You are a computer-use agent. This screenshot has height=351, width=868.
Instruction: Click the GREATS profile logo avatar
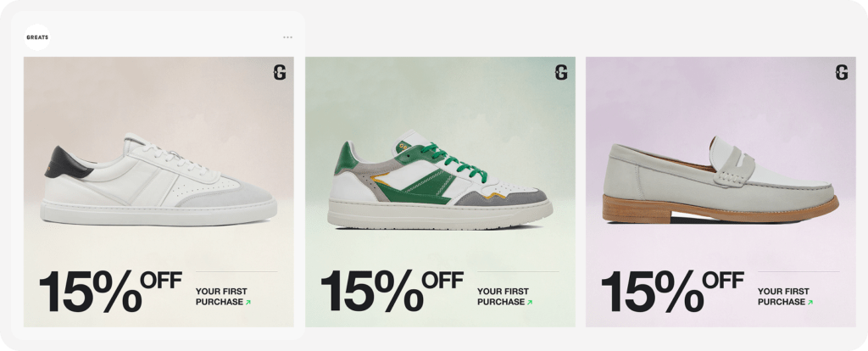37,37
